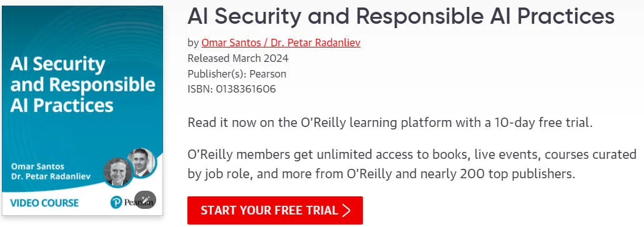Click the 10-day free trial sentence

coord(390,123)
